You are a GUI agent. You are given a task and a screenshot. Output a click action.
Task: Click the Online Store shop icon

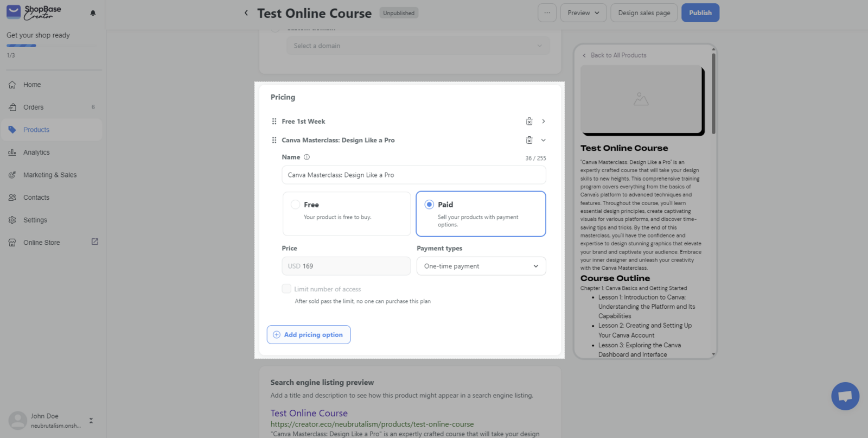pyautogui.click(x=12, y=243)
